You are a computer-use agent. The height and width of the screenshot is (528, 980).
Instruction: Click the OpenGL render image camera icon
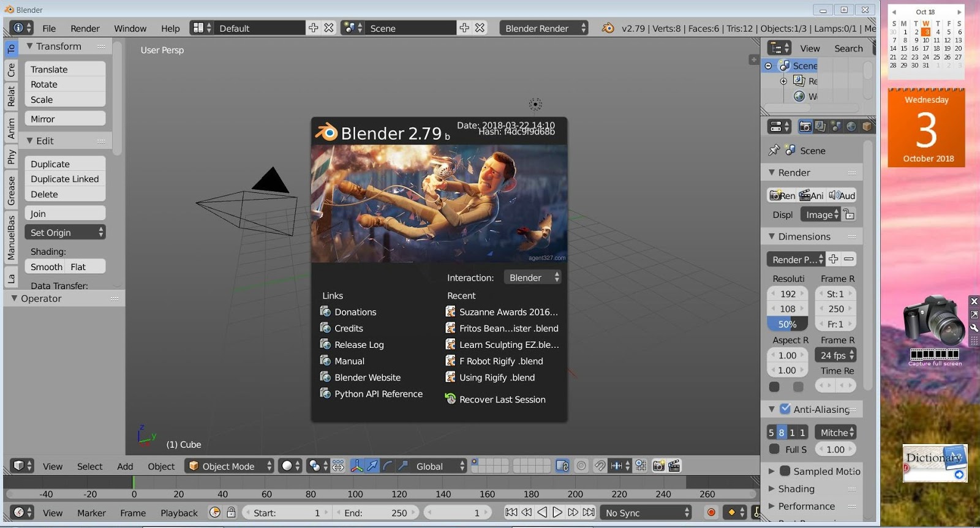point(659,466)
